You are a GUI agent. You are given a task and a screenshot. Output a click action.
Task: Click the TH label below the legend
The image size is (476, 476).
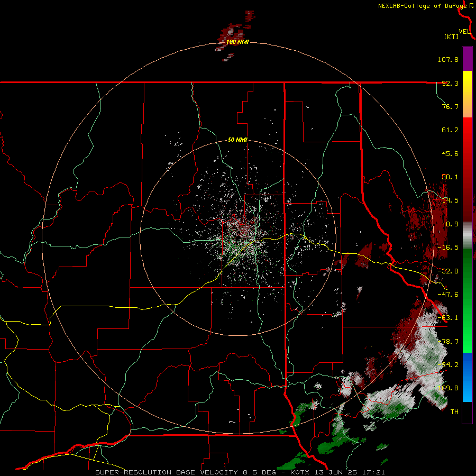tap(454, 412)
